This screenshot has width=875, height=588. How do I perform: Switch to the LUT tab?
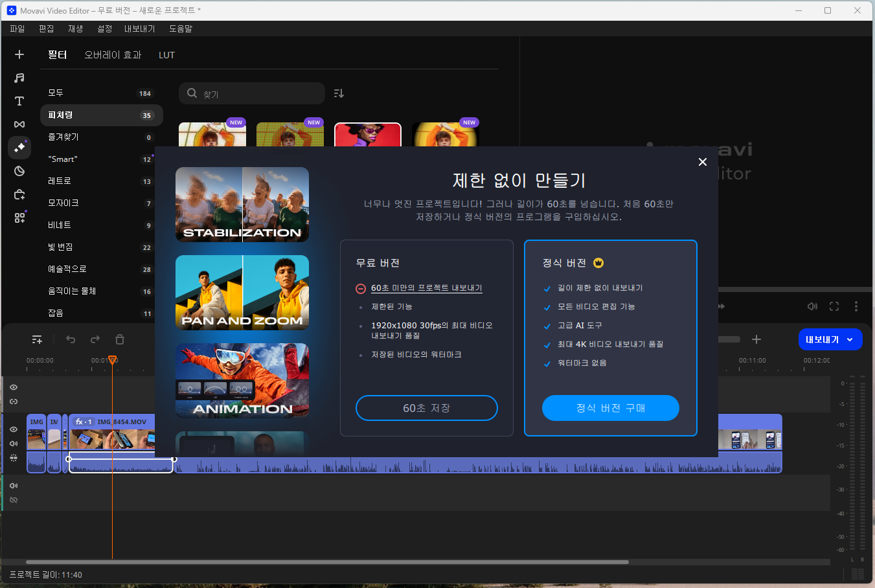[x=166, y=55]
